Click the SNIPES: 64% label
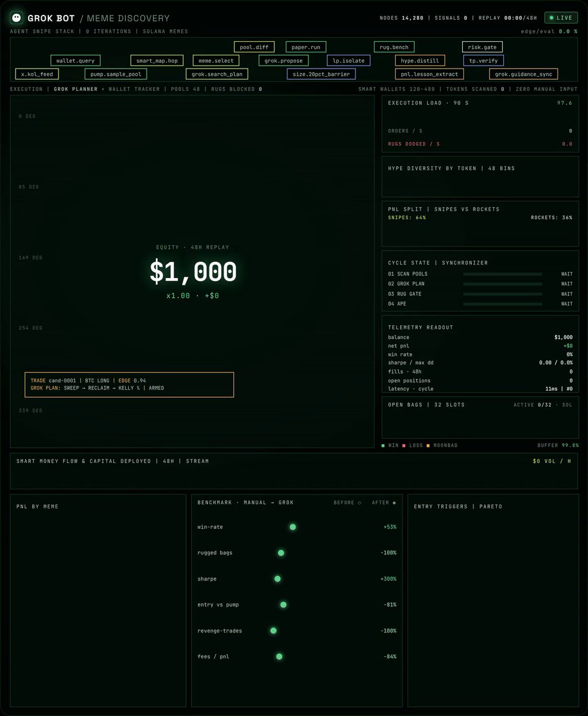The height and width of the screenshot is (716, 588). (x=407, y=218)
